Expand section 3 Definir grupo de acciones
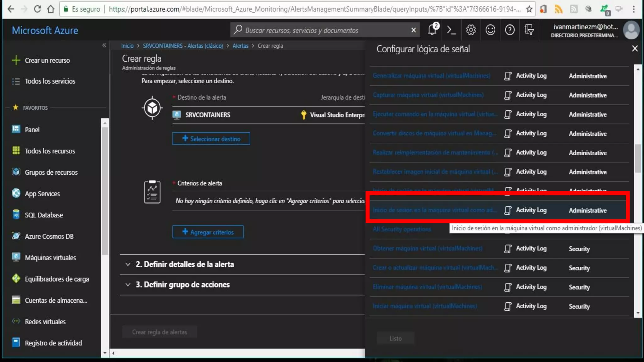 (x=182, y=285)
